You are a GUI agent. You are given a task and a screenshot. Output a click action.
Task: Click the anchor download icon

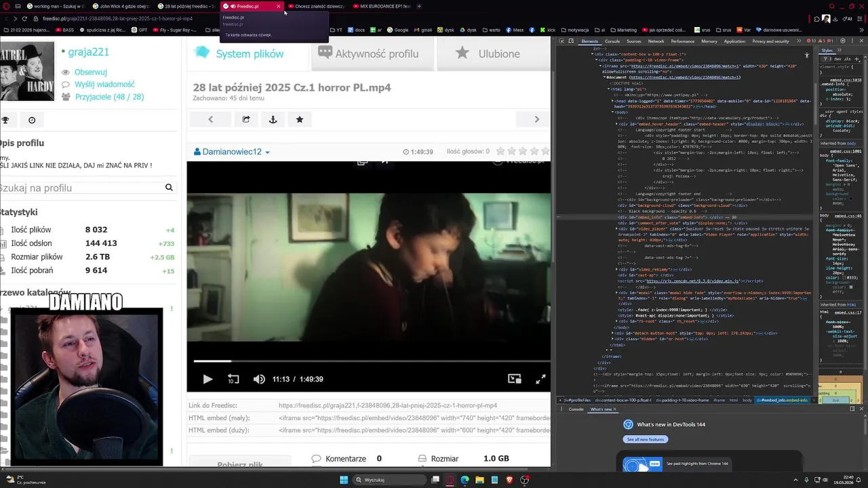pyautogui.click(x=273, y=119)
